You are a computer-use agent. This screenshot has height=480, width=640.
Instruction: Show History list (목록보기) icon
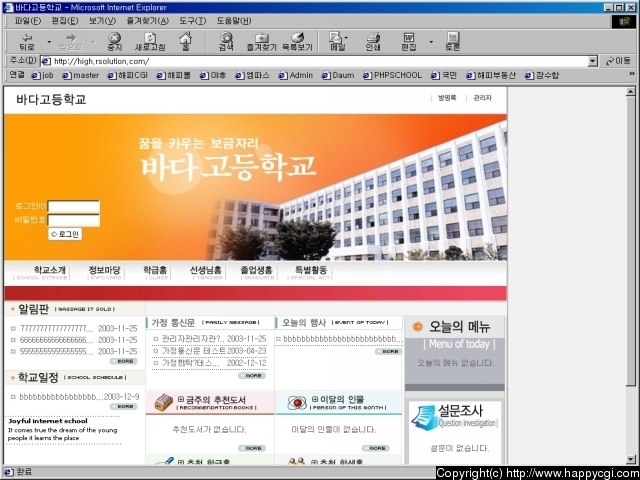(x=298, y=42)
